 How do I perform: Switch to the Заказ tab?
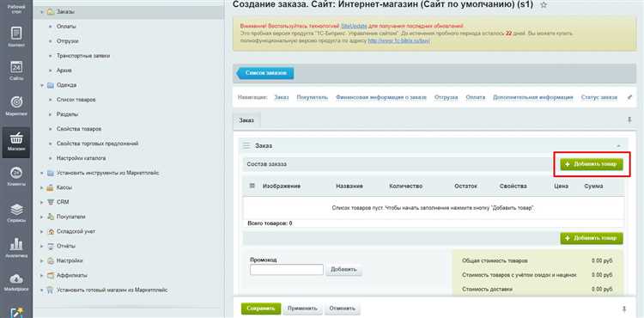click(246, 120)
